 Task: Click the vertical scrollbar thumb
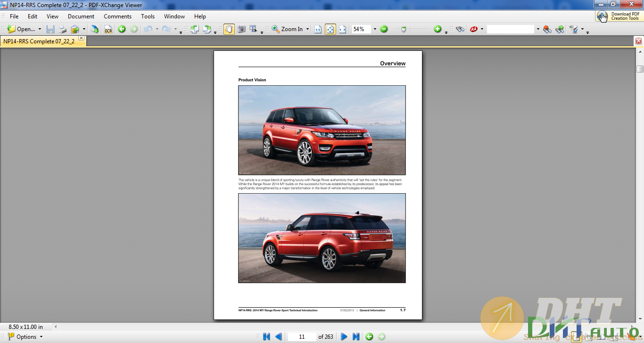[x=640, y=69]
